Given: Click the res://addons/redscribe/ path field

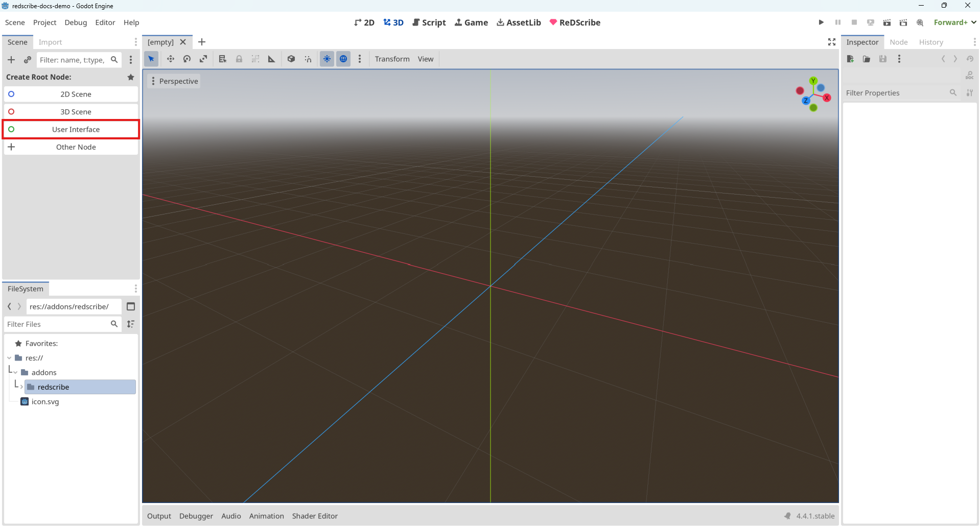Looking at the screenshot, I should click(74, 306).
